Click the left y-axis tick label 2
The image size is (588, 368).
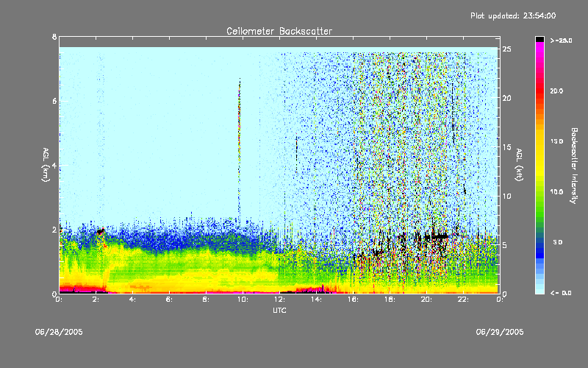click(x=54, y=230)
